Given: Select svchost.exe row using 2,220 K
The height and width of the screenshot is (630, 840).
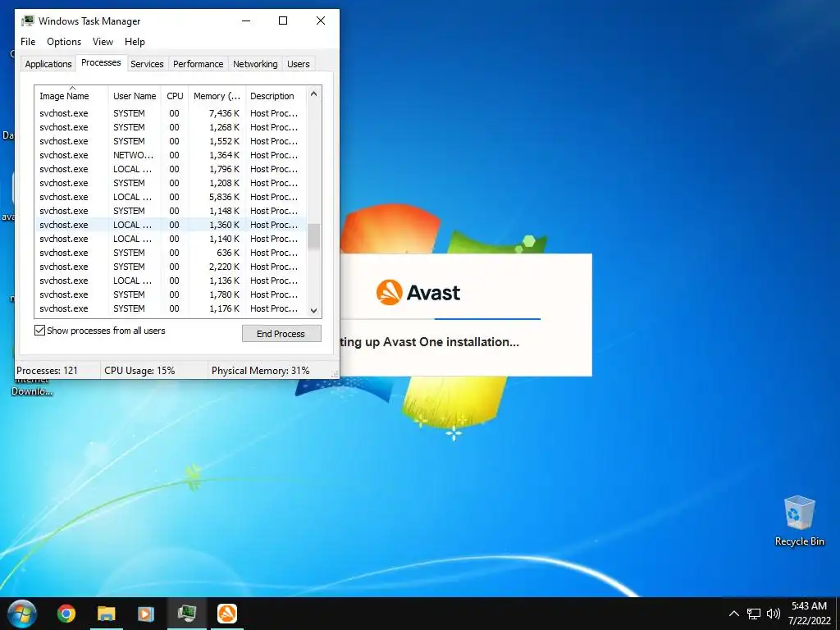Looking at the screenshot, I should [x=171, y=267].
